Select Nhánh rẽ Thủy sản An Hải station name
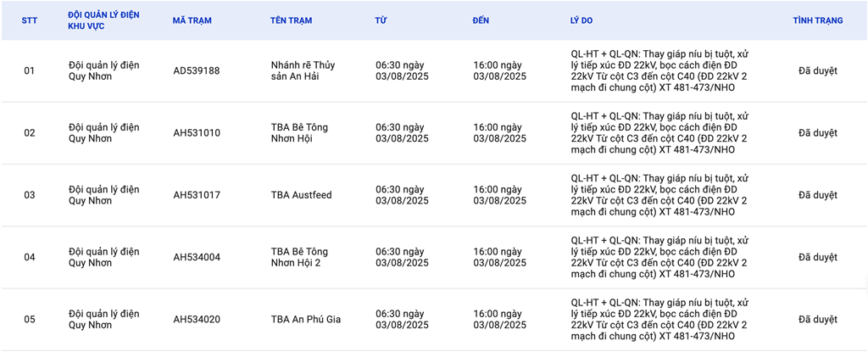 pyautogui.click(x=303, y=70)
